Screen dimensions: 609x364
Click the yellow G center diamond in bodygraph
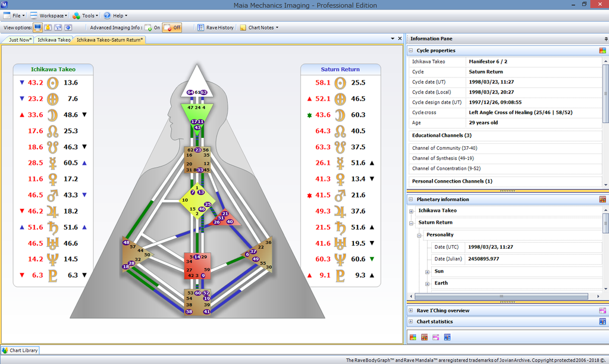pos(197,200)
